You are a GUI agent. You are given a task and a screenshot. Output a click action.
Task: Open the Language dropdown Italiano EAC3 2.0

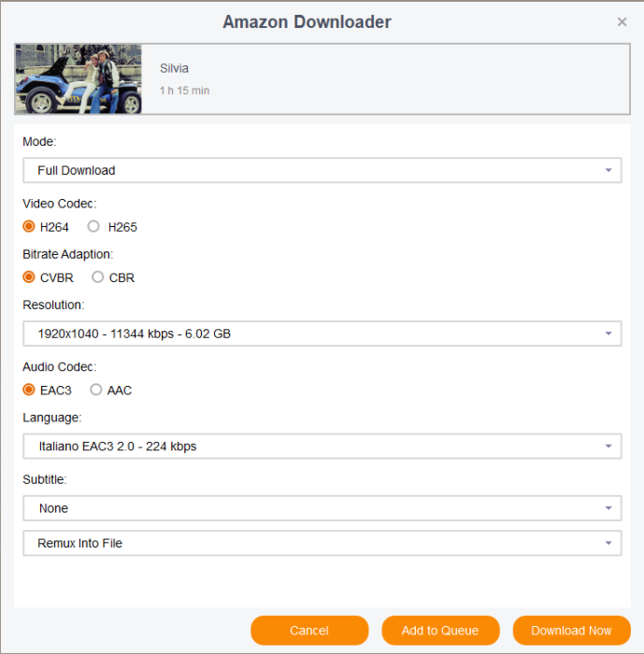(322, 447)
